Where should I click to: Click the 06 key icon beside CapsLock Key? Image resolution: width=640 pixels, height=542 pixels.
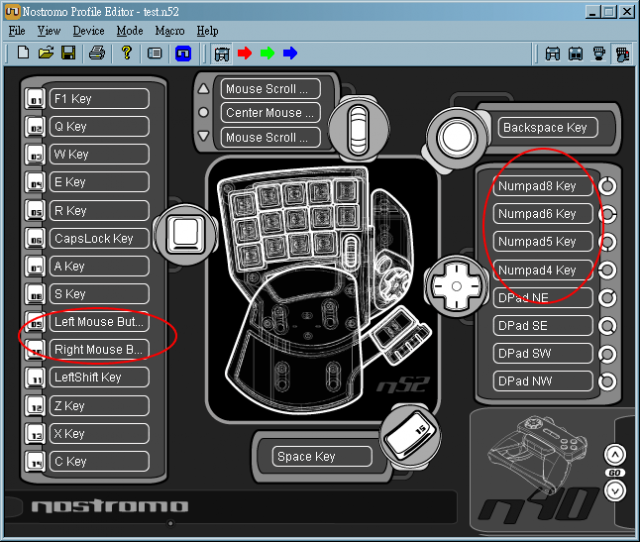click(x=35, y=239)
